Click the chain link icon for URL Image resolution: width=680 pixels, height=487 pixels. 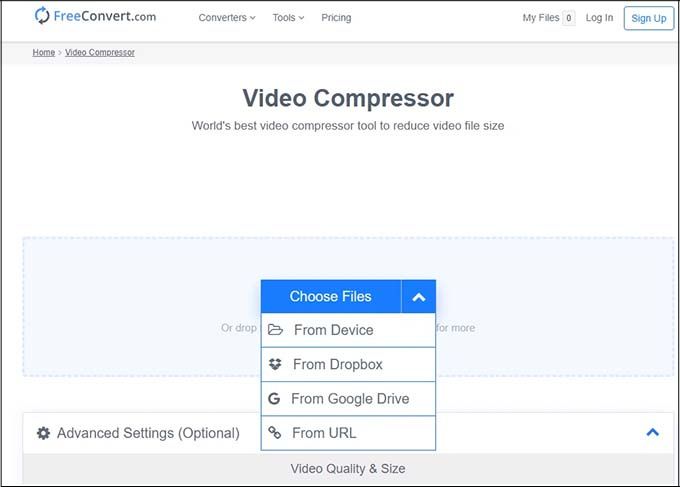point(275,432)
